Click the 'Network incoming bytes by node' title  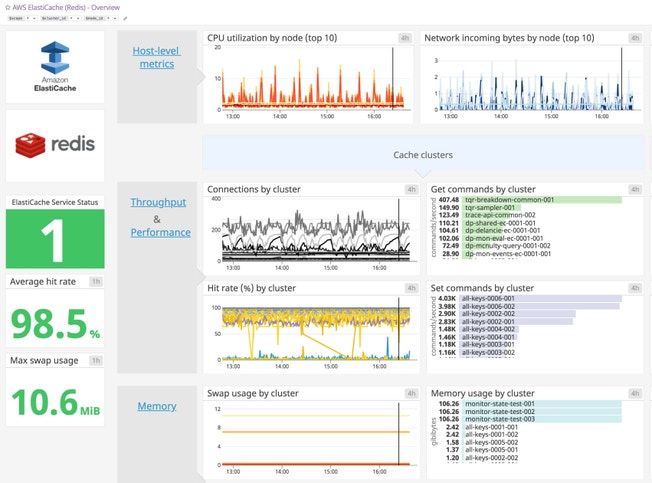click(x=509, y=38)
